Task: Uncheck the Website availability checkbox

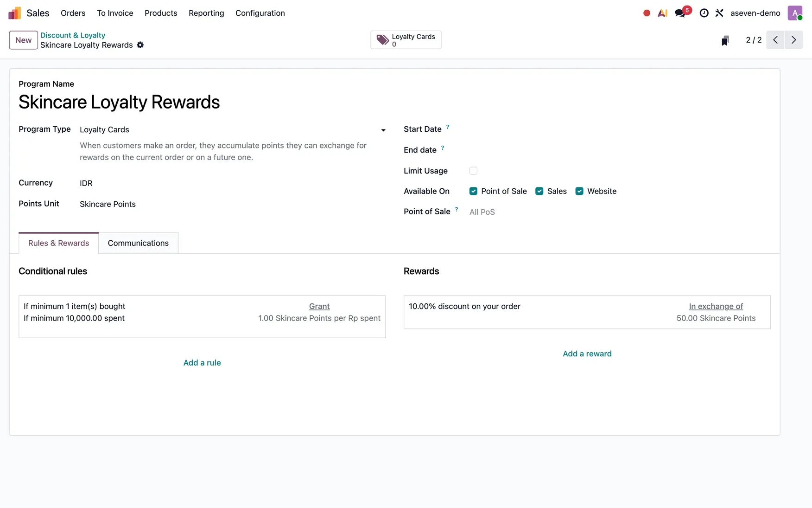Action: coord(579,191)
